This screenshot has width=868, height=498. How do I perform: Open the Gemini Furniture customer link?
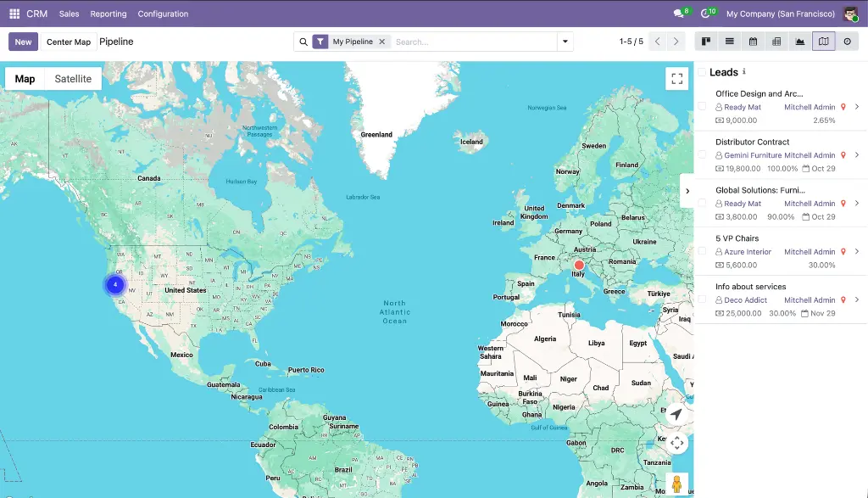click(x=753, y=155)
